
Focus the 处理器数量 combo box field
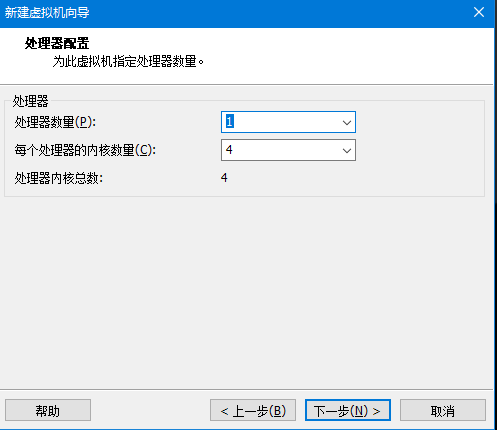[288, 122]
